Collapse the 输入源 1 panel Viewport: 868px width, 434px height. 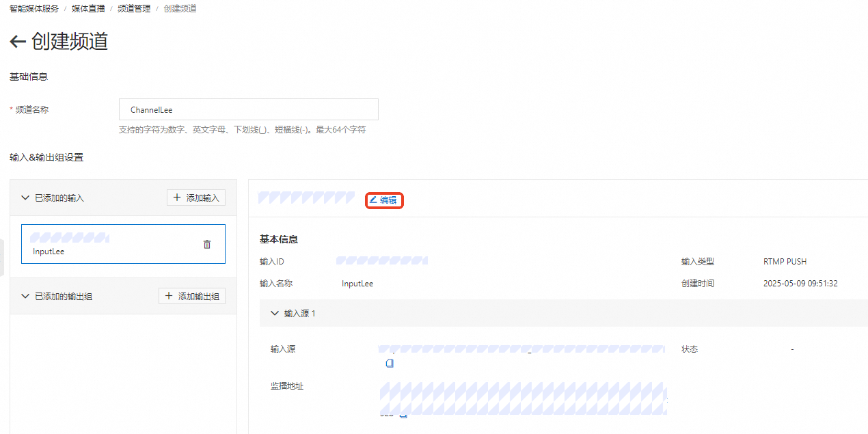pos(275,313)
